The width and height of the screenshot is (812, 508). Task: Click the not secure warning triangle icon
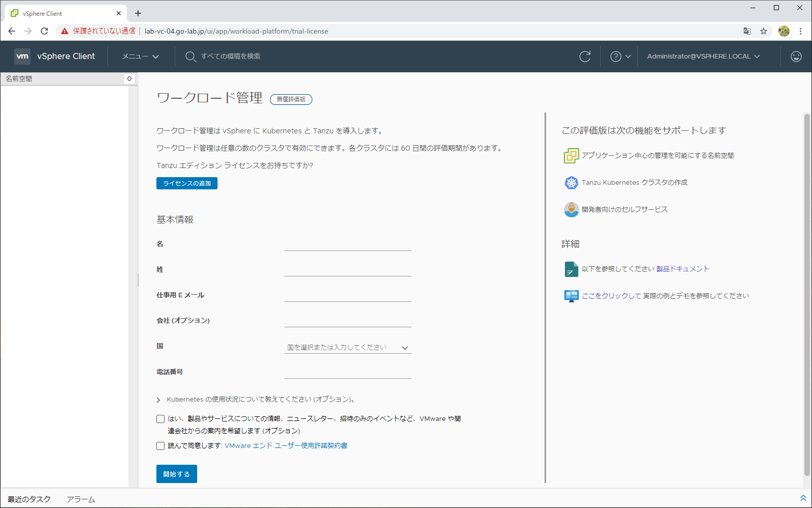(x=65, y=31)
